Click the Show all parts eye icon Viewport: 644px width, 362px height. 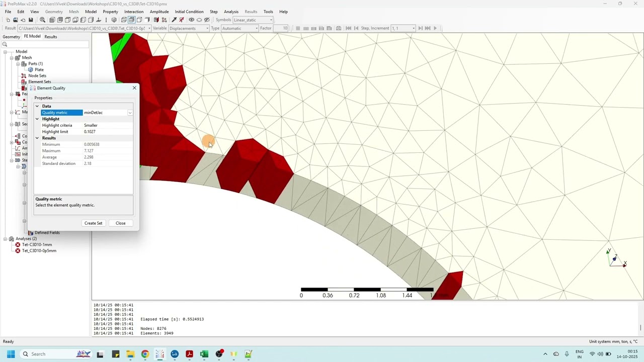[x=191, y=20]
